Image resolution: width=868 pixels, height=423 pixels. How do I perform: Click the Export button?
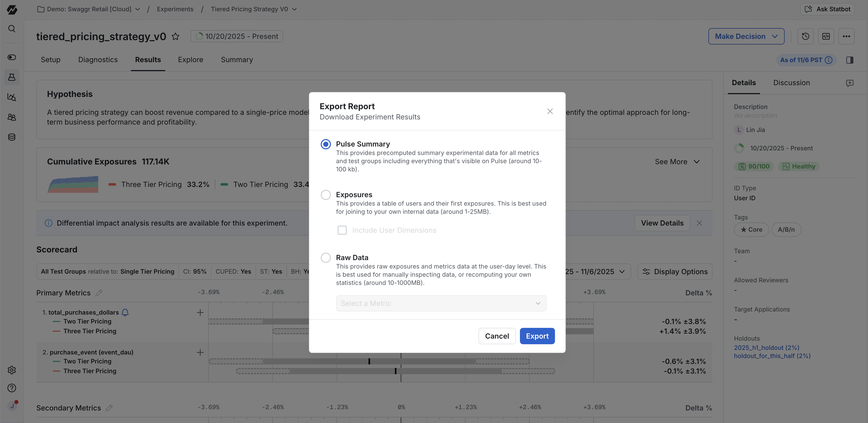coord(537,336)
